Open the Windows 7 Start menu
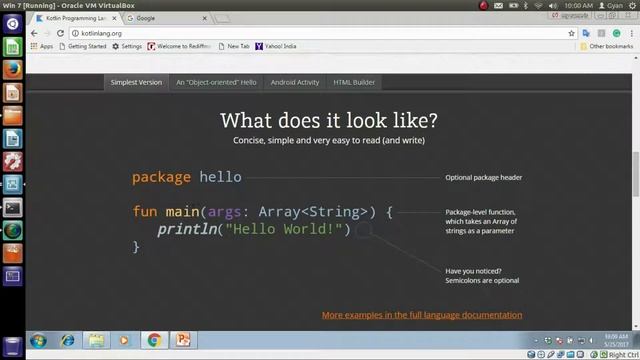 (38, 340)
